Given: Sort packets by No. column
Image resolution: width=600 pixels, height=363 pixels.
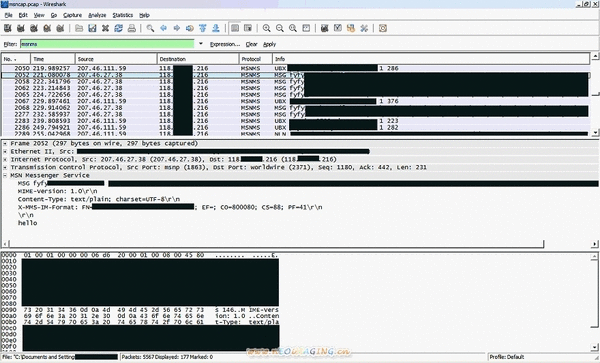Looking at the screenshot, I should click(16, 59).
